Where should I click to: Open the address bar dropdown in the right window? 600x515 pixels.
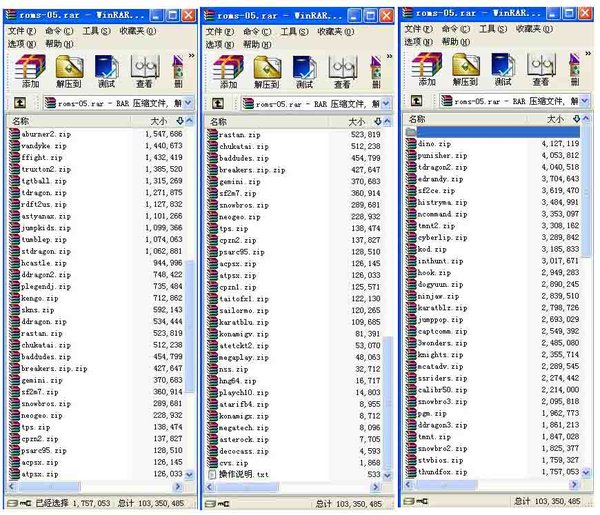(585, 101)
